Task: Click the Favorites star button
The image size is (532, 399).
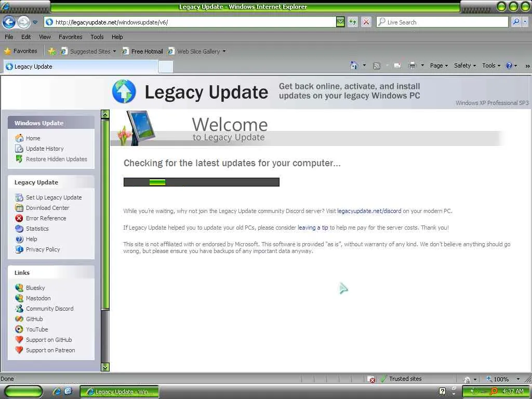Action: (x=21, y=51)
